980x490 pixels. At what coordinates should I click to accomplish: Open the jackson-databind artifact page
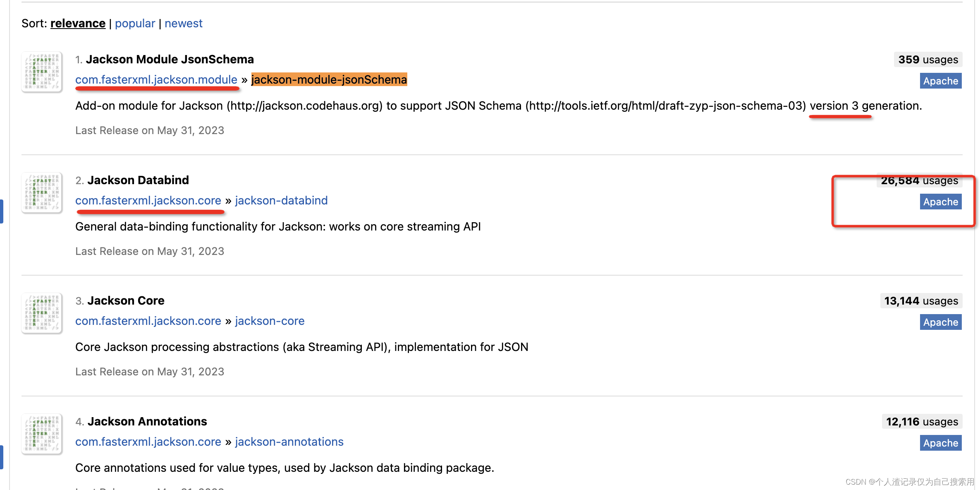click(281, 200)
